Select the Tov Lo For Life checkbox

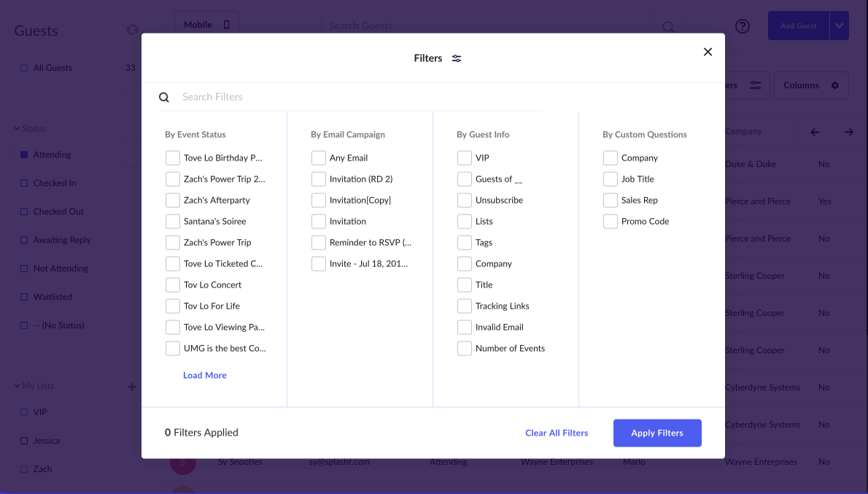coord(173,306)
